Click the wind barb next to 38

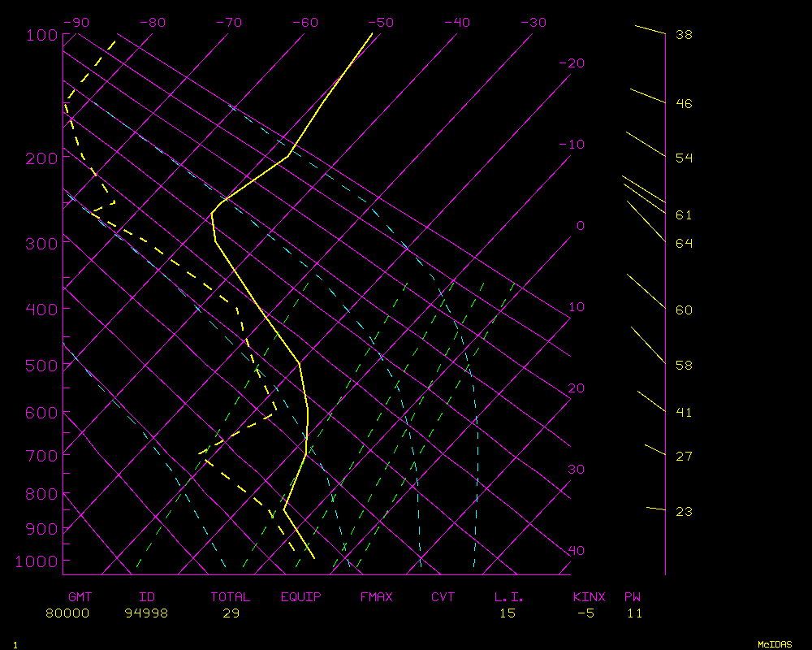[650, 30]
